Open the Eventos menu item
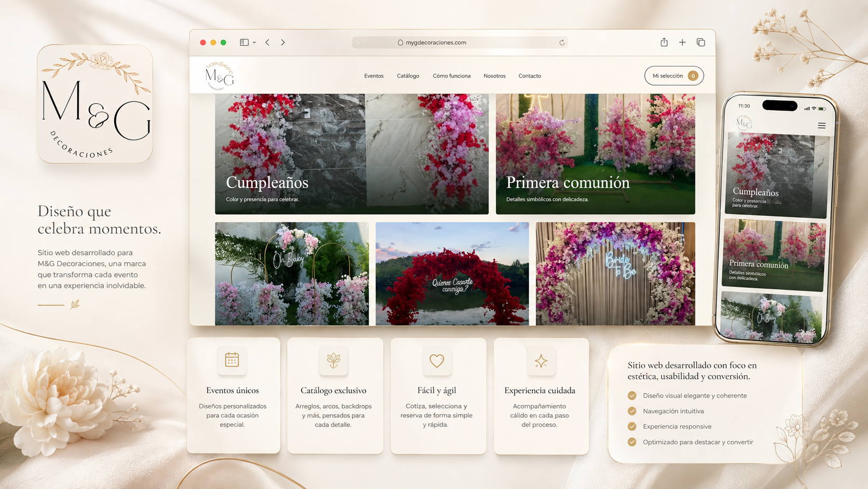868x489 pixels. point(374,76)
